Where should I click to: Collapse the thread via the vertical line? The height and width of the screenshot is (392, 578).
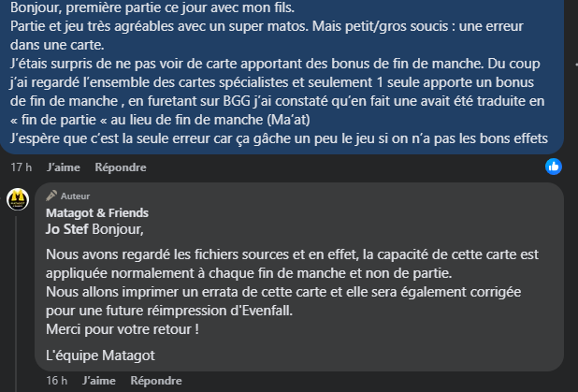pyautogui.click(x=16, y=304)
